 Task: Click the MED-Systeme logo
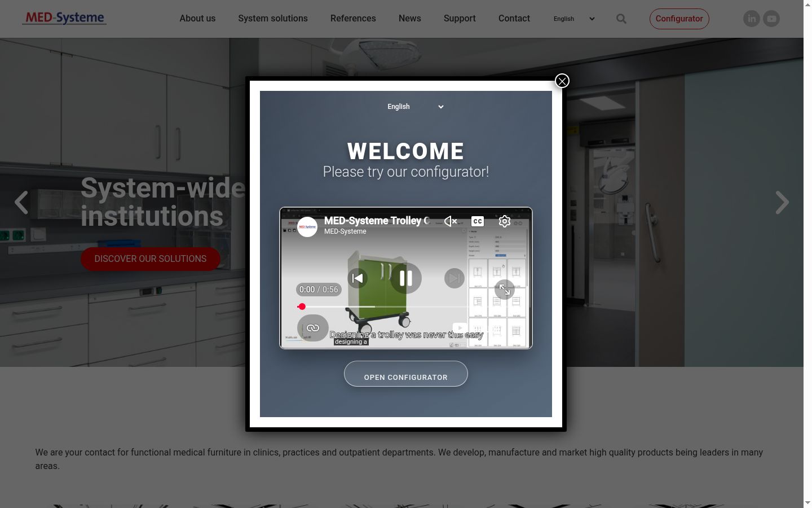64,18
